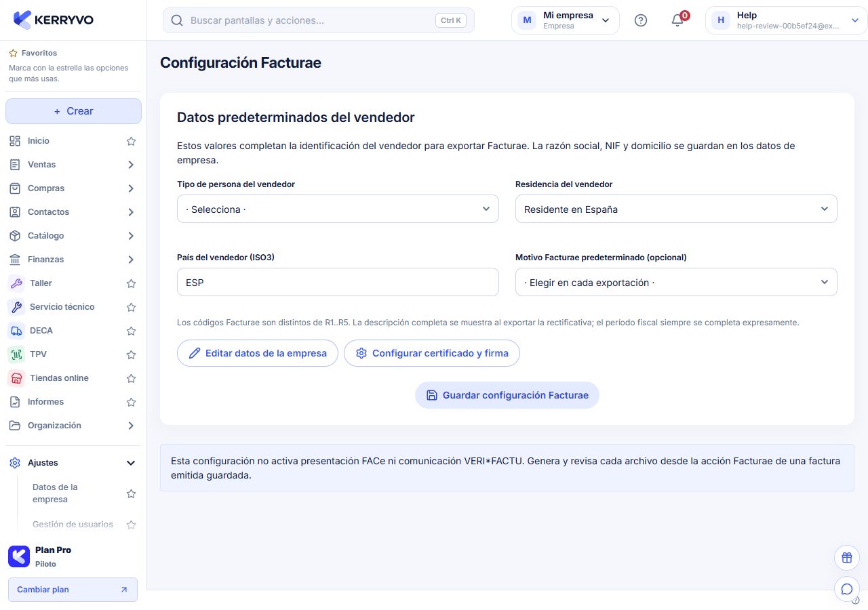Star Datos de la empresa as favorite
The height and width of the screenshot is (610, 868).
pos(132,493)
